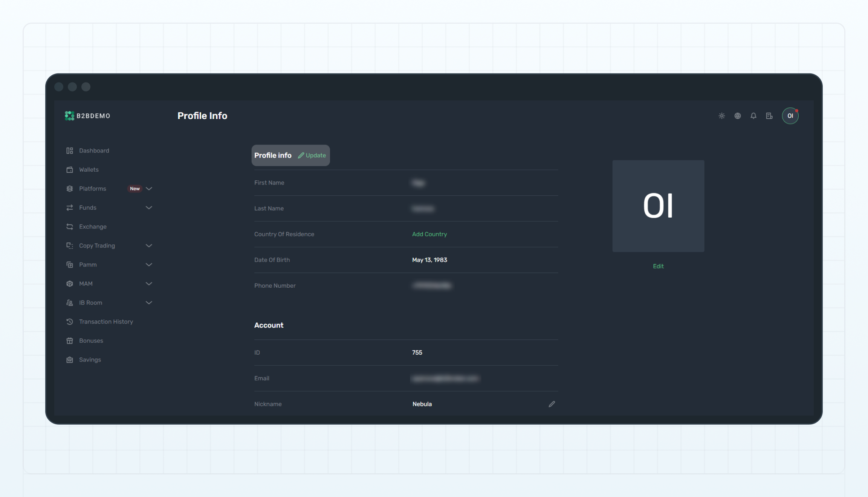Click the news/documents icon in the header
The width and height of the screenshot is (868, 497).
pyautogui.click(x=769, y=116)
